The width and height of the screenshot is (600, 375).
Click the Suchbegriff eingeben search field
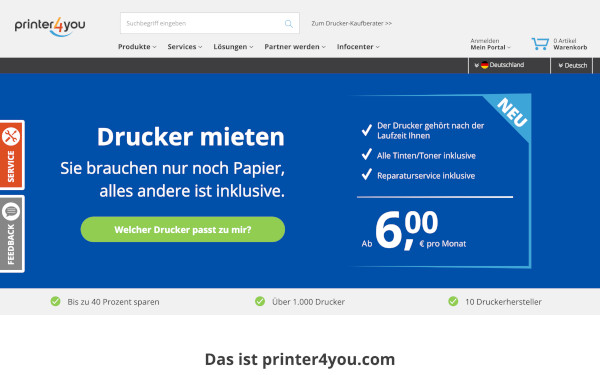(210, 23)
